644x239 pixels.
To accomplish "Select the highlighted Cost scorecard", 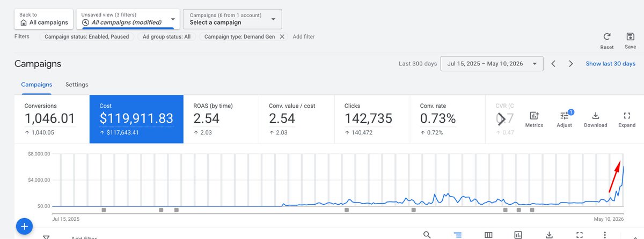I will [x=136, y=119].
